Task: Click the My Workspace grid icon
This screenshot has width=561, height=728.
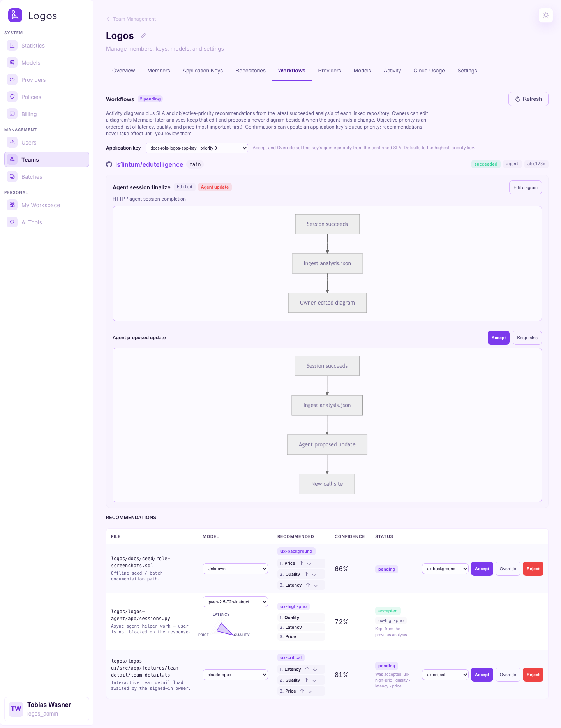Action: coord(12,205)
